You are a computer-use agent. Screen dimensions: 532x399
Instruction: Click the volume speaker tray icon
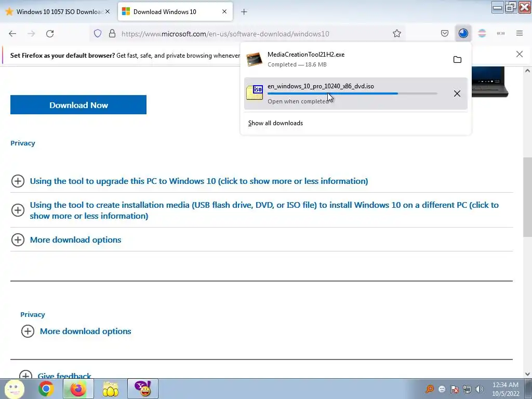(480, 389)
